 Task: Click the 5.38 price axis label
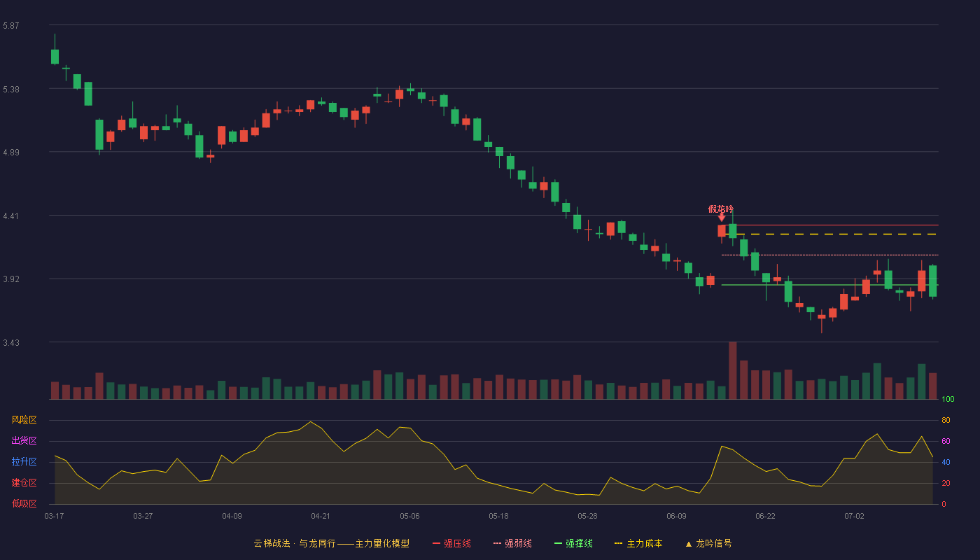[11, 90]
